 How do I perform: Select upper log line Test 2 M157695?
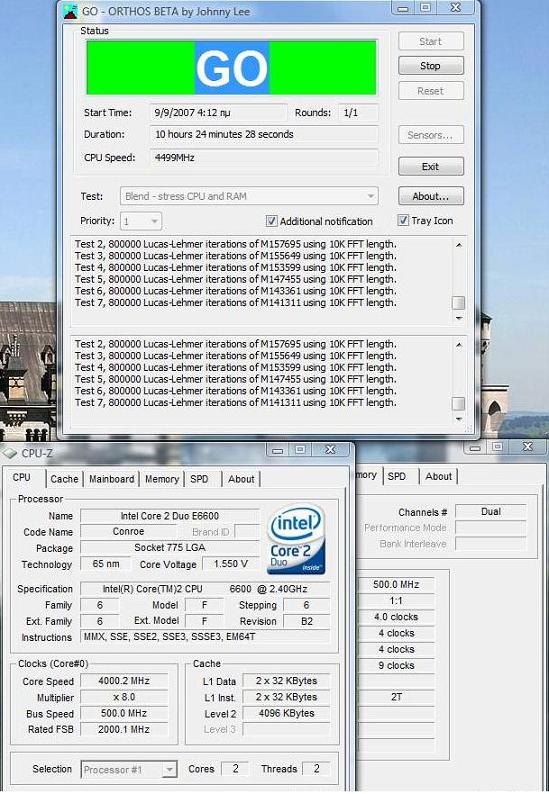coord(236,244)
